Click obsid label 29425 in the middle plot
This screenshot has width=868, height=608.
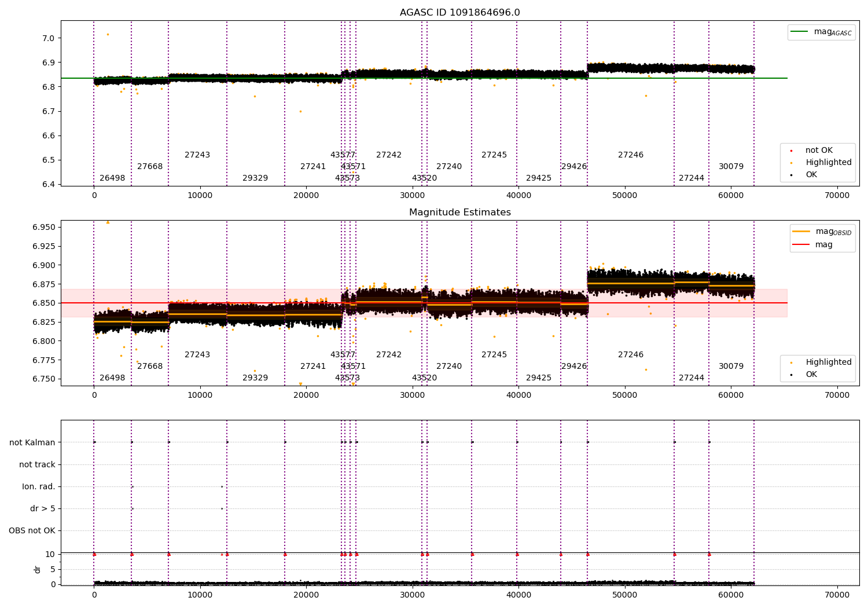(x=539, y=378)
